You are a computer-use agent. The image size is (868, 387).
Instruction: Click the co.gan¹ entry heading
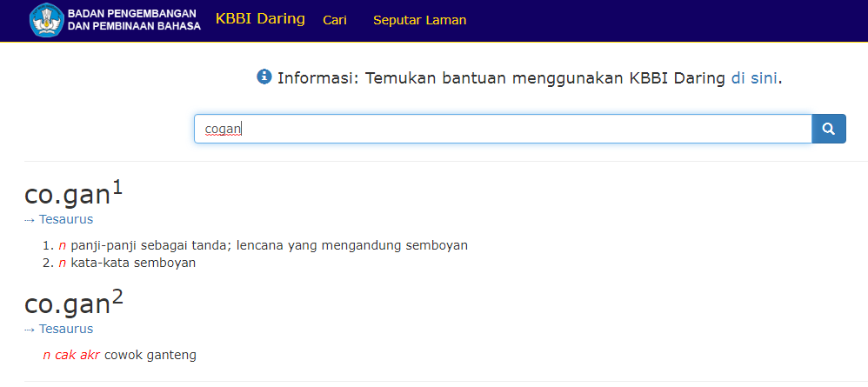coord(74,194)
